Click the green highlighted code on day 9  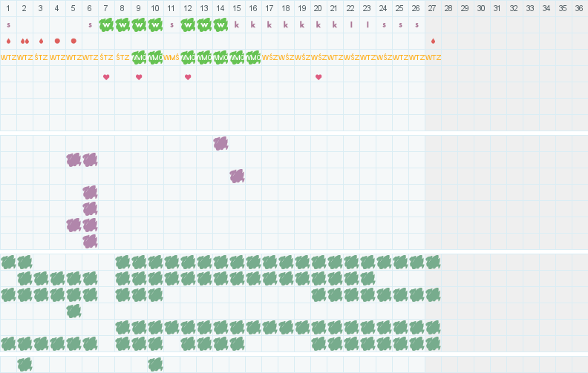[139, 58]
